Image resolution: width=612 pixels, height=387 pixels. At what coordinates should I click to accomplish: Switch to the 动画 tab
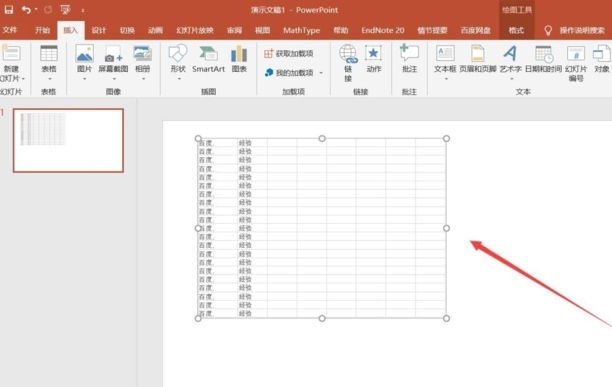pos(155,30)
